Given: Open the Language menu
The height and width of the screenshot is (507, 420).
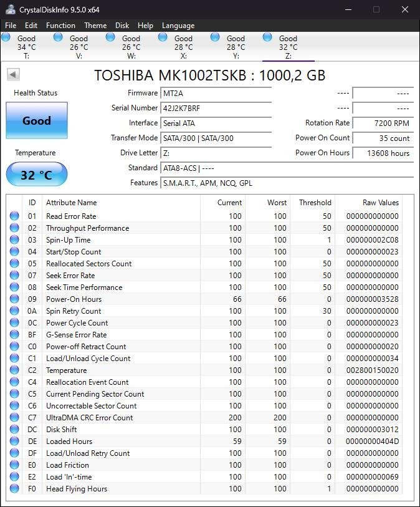Looking at the screenshot, I should pos(178,26).
